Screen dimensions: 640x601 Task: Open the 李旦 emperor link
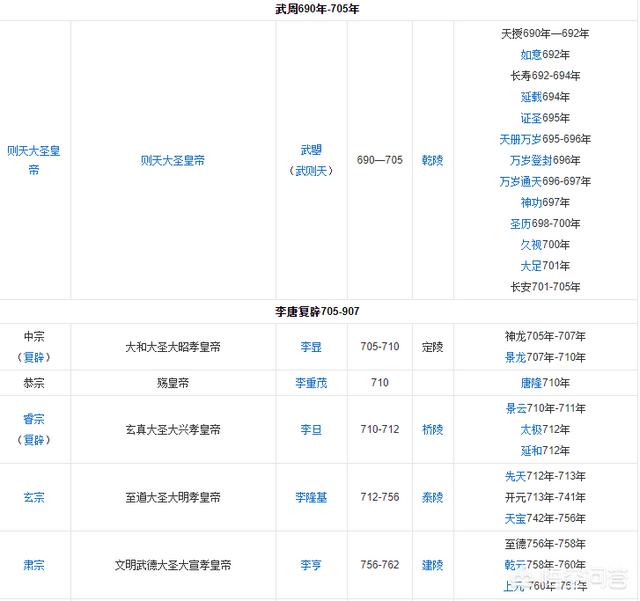tap(311, 430)
